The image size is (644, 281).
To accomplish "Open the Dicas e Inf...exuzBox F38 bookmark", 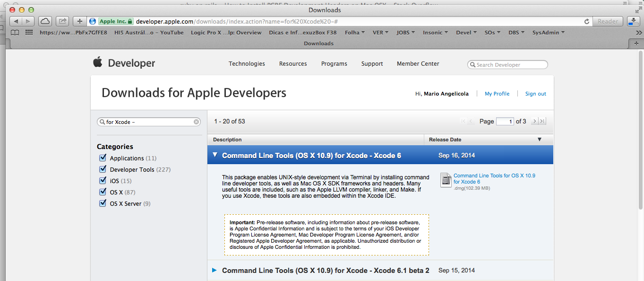I will (303, 33).
